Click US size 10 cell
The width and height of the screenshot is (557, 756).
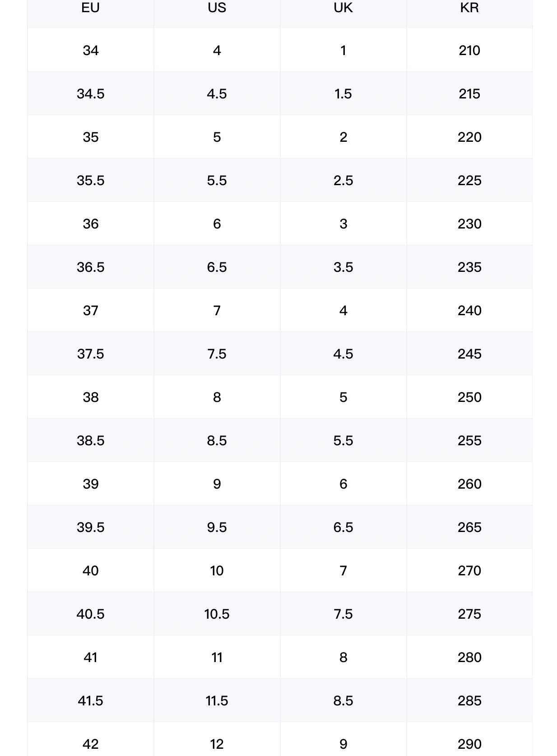pyautogui.click(x=217, y=570)
